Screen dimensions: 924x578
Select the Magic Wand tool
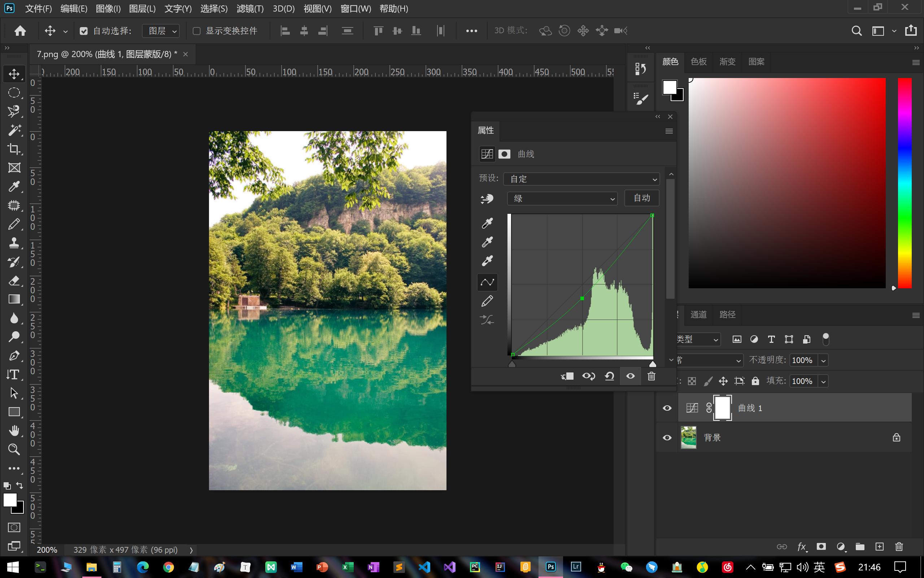tap(14, 130)
